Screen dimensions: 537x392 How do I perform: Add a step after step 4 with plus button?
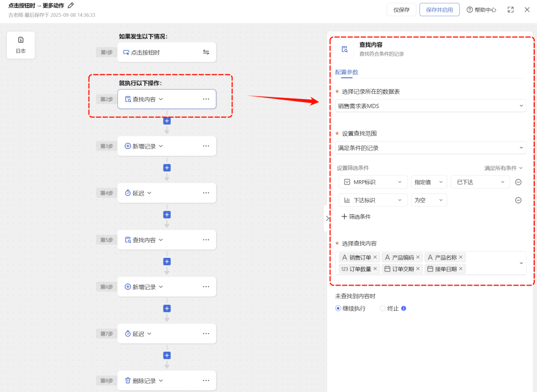167,215
